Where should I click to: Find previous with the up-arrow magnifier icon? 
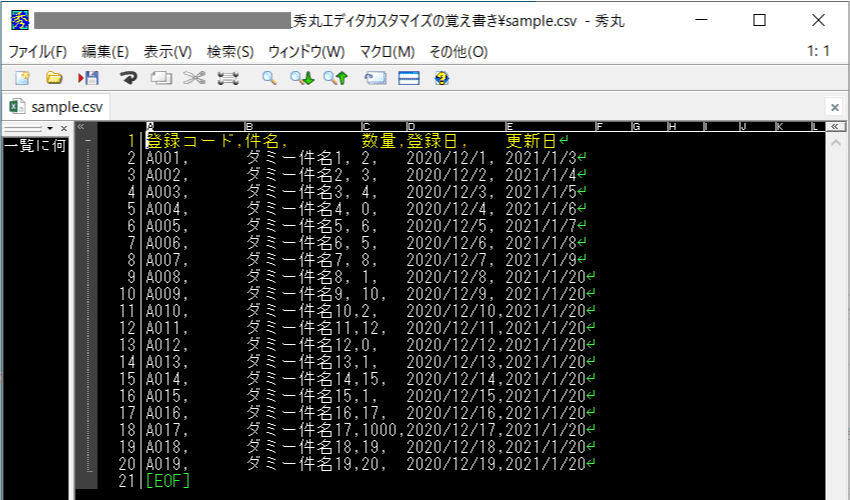coord(336,78)
